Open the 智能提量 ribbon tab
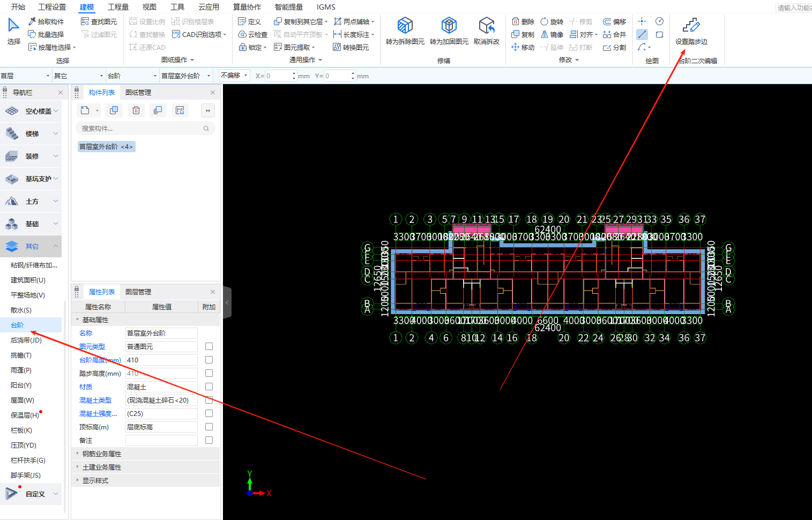Screen dimensions: 812x520 pyautogui.click(x=288, y=7)
